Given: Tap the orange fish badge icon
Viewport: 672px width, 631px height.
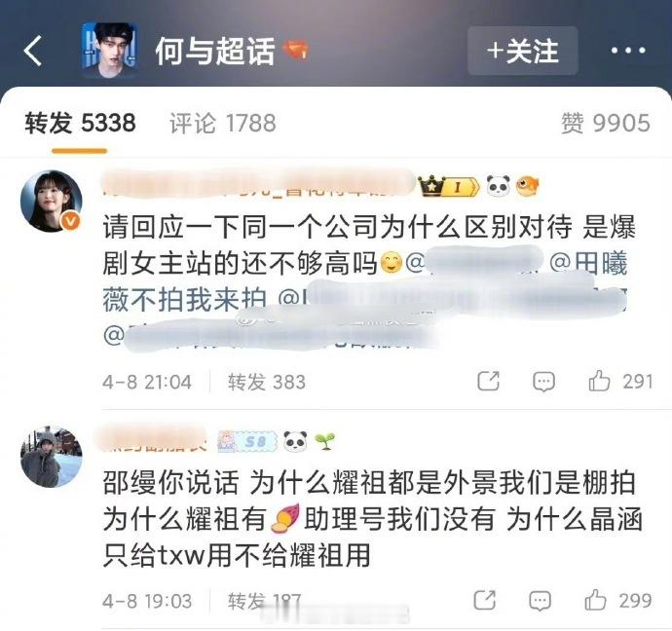Looking at the screenshot, I should pos(528,186).
